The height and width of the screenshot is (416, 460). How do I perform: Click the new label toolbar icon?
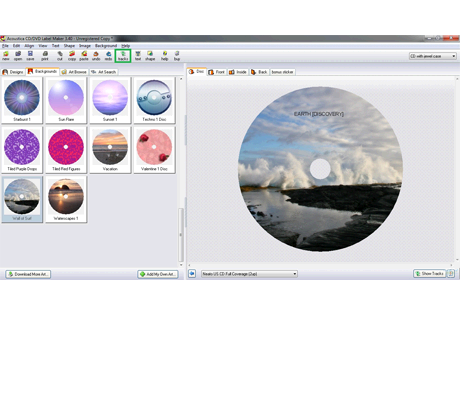(6, 56)
